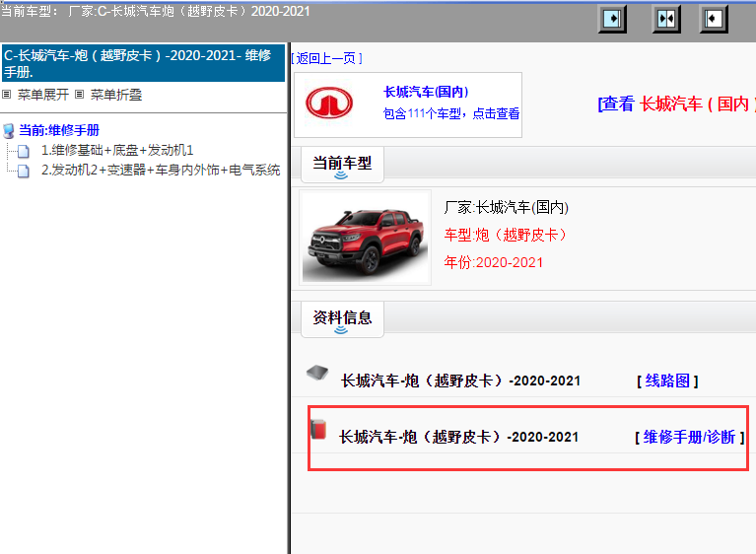Open 长城汽车(国内) brand link
This screenshot has width=756, height=554.
point(426,92)
